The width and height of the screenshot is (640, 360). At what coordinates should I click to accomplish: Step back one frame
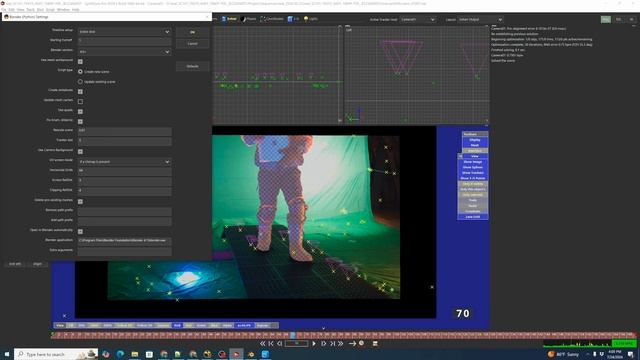(x=280, y=344)
